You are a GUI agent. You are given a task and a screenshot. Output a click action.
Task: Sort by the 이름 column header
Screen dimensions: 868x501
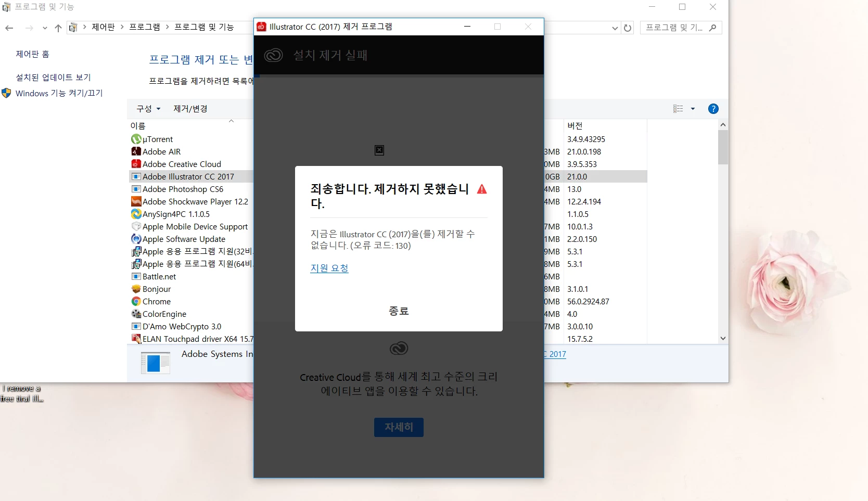tap(138, 126)
